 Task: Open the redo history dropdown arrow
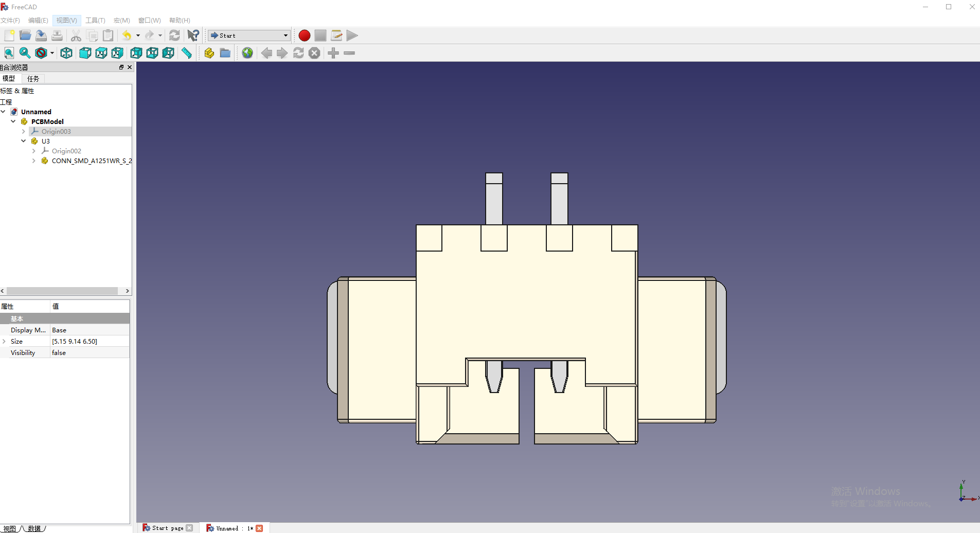(161, 35)
